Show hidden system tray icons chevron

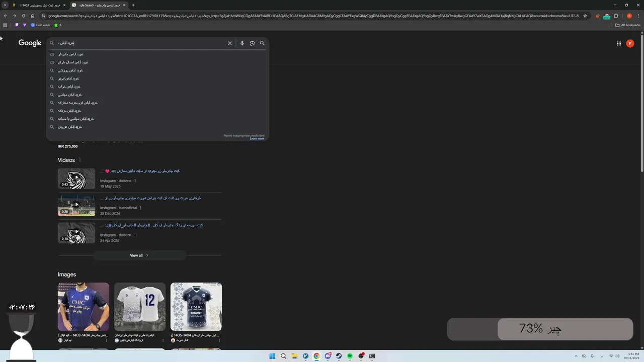pos(576,356)
